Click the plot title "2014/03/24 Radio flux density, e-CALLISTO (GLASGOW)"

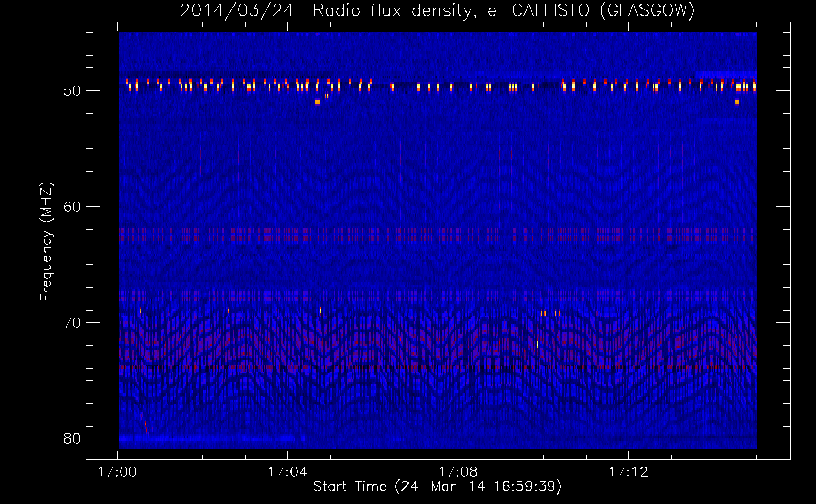point(437,11)
